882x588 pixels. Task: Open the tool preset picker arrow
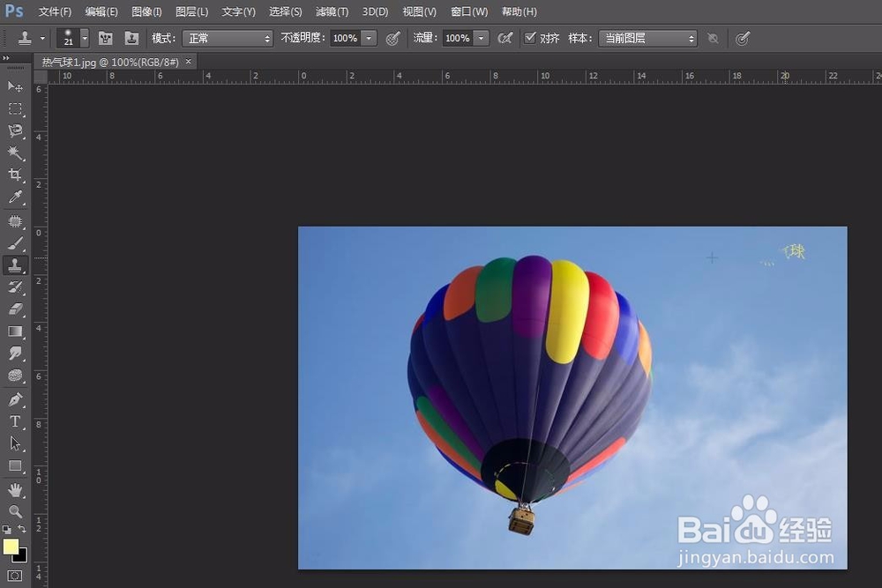[42, 38]
